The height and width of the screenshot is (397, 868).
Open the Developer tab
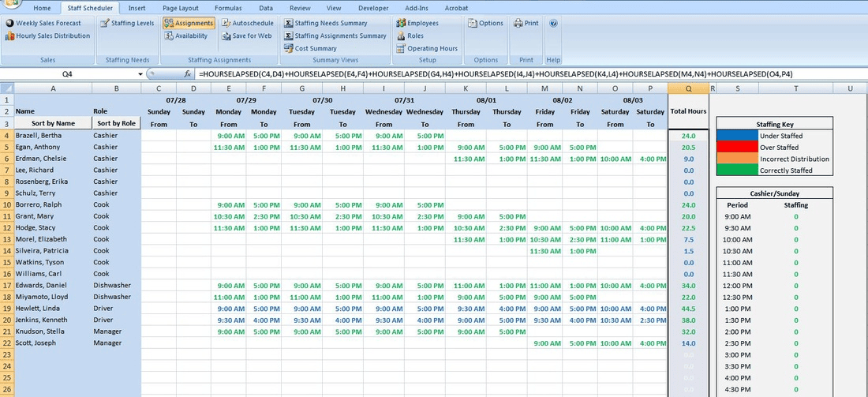[x=373, y=9]
